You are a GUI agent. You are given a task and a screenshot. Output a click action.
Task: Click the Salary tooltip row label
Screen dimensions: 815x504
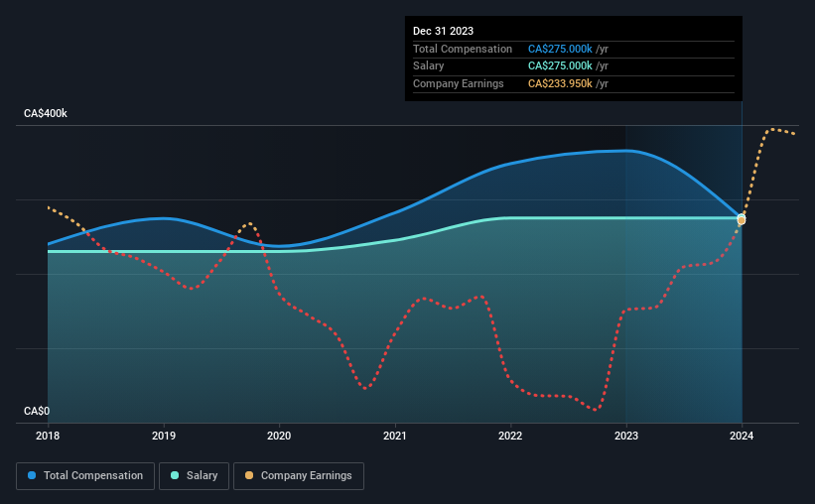pos(428,66)
